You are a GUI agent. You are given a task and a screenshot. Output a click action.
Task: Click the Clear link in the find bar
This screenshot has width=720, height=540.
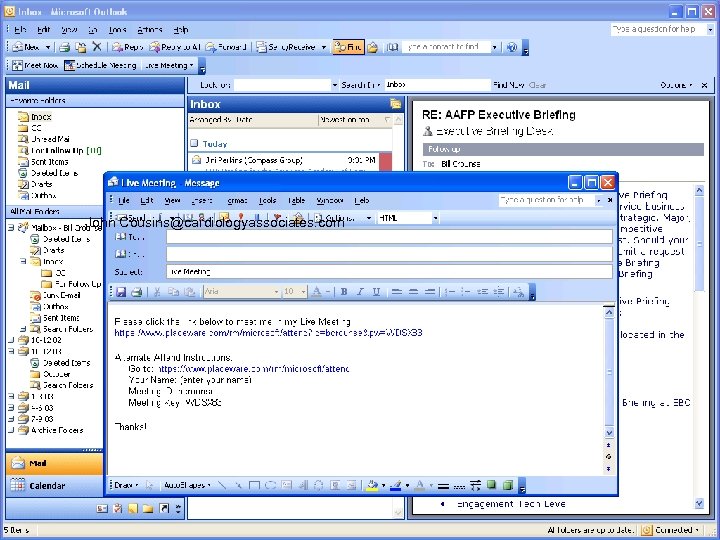(x=537, y=85)
